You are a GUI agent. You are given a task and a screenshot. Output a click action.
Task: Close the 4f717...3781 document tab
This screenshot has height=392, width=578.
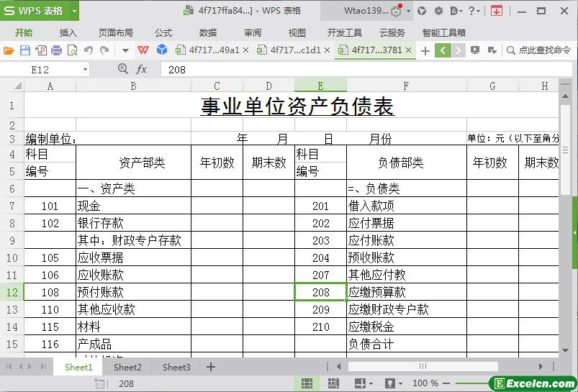point(408,50)
